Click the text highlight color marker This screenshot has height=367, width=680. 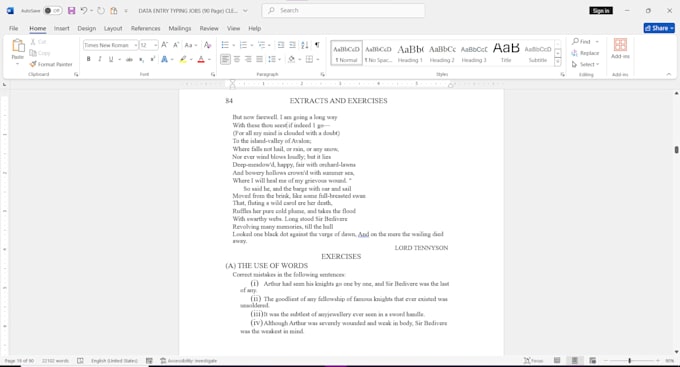183,59
